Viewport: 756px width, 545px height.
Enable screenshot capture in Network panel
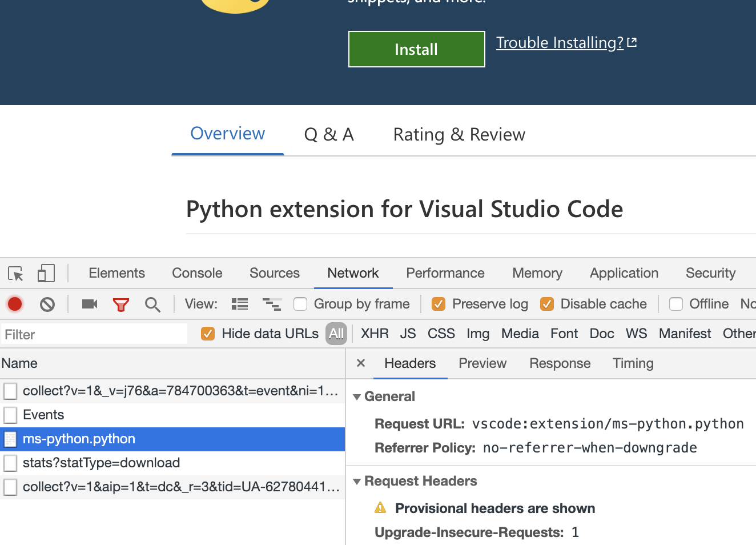[89, 304]
